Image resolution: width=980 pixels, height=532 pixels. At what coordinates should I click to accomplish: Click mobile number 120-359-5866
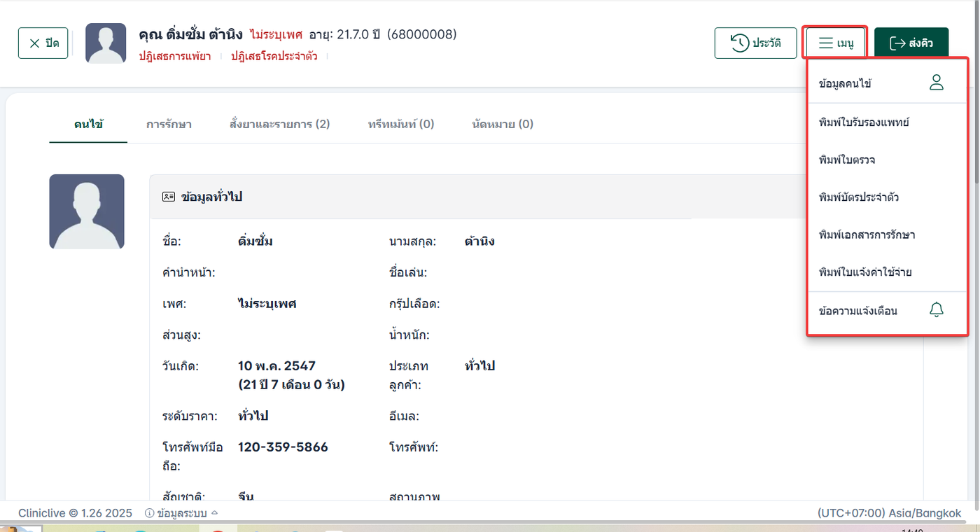click(x=283, y=447)
